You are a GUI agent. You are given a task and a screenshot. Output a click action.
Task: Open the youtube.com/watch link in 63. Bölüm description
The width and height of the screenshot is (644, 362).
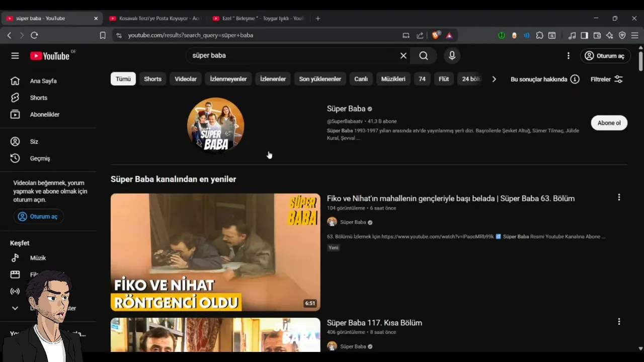coord(437,236)
